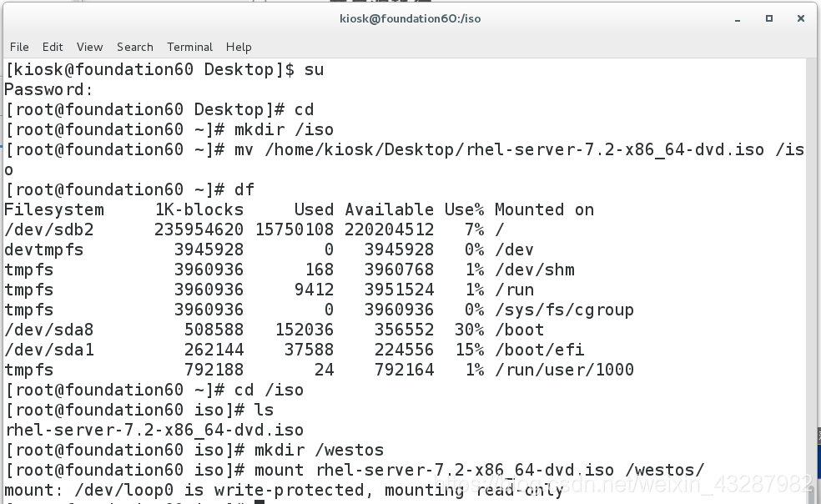Click the 'cd /iso' command
This screenshot has height=504, width=821.
tap(269, 390)
